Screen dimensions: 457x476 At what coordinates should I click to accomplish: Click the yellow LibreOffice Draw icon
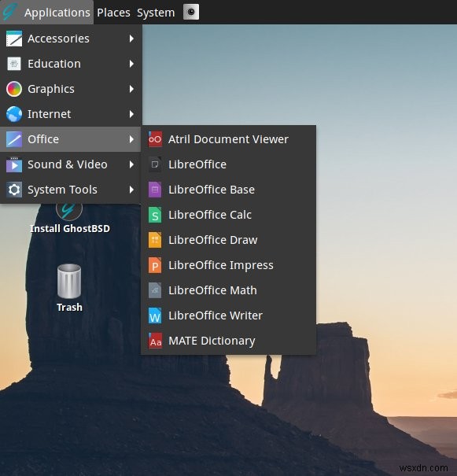click(155, 240)
